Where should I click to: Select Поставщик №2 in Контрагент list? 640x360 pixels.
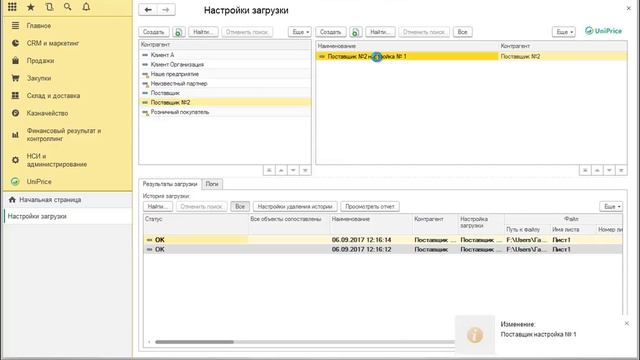[225, 102]
